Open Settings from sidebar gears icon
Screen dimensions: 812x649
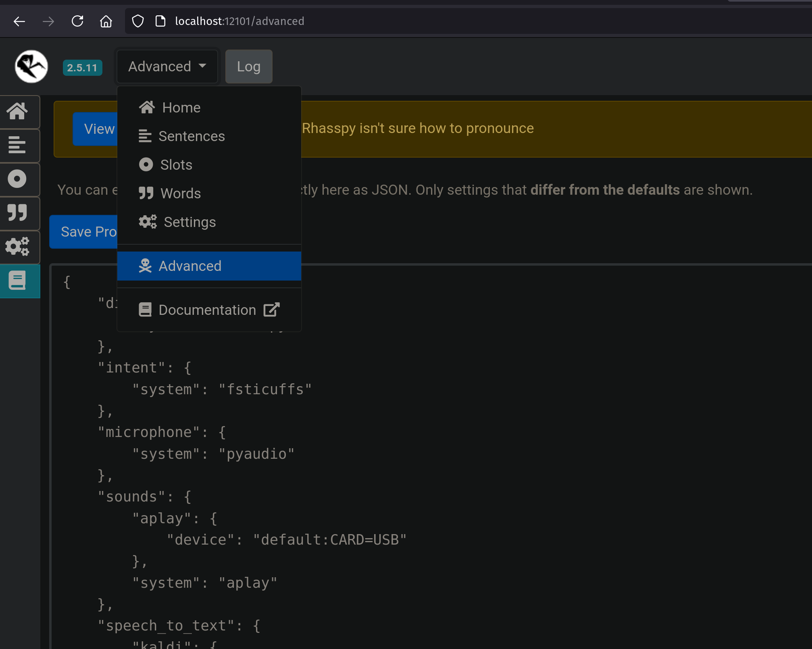coord(18,247)
